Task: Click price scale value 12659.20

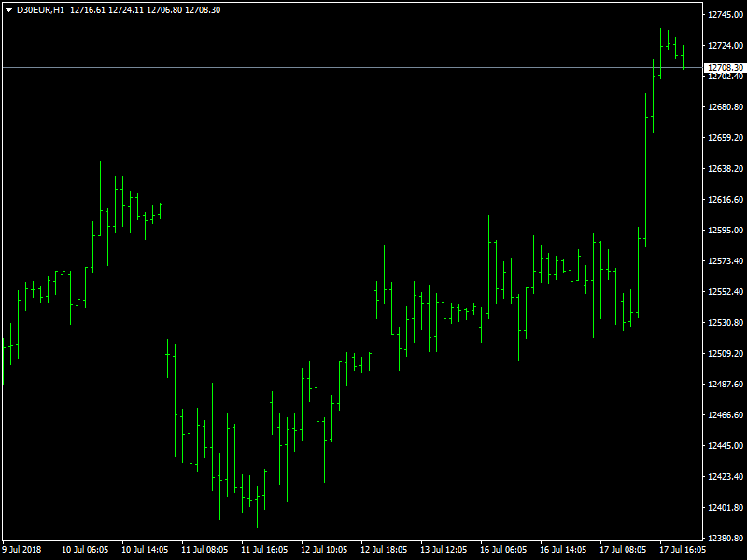Action: pos(726,137)
